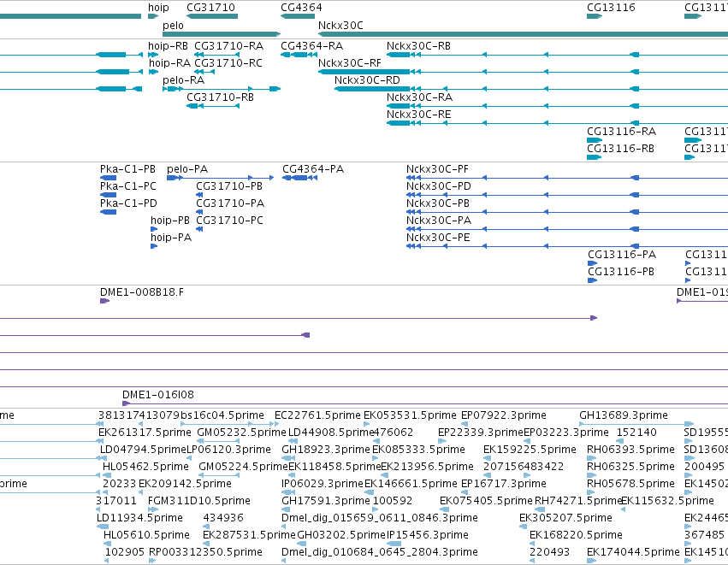Viewport: 728px width, 565px height.
Task: Select transcript Nckx30C-RF
Action: pyautogui.click(x=350, y=63)
